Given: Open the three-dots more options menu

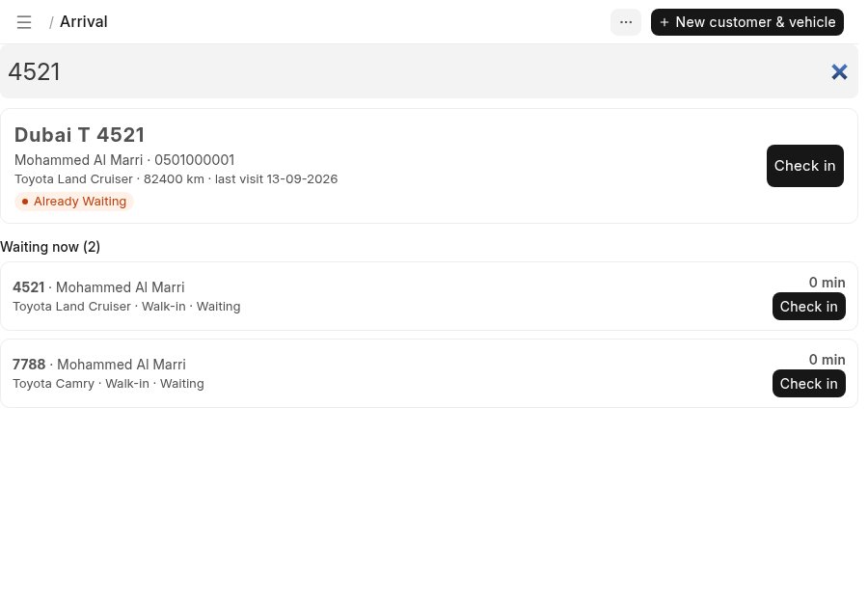Looking at the screenshot, I should (626, 22).
